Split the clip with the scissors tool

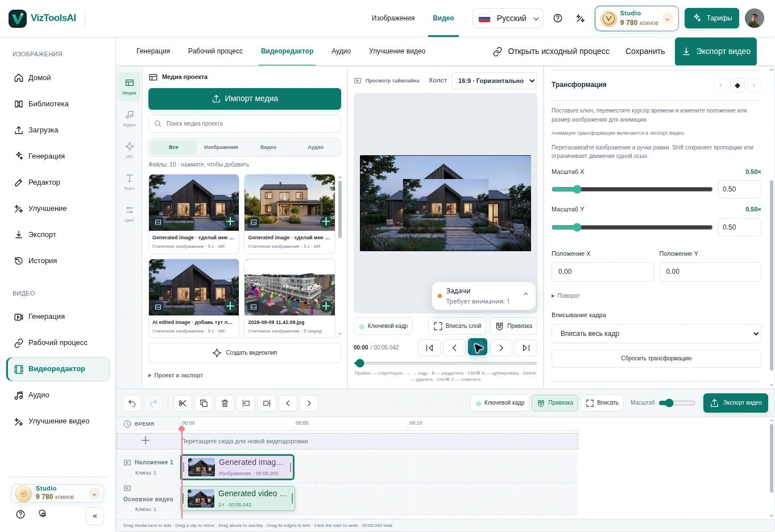tap(183, 404)
